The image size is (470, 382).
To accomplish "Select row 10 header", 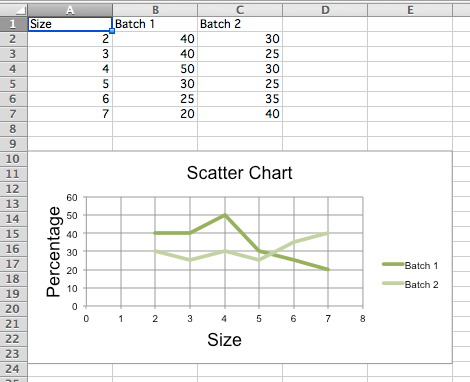I will click(x=13, y=159).
